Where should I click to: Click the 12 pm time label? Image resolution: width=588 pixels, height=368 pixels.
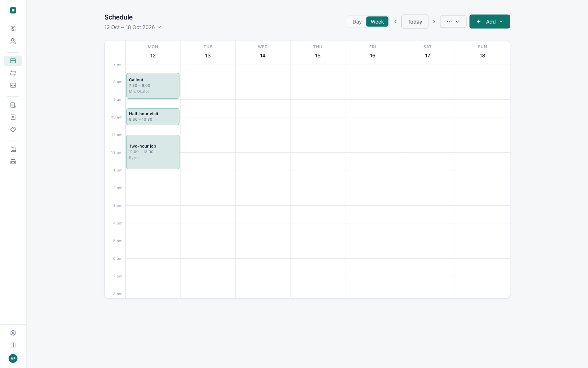point(116,153)
